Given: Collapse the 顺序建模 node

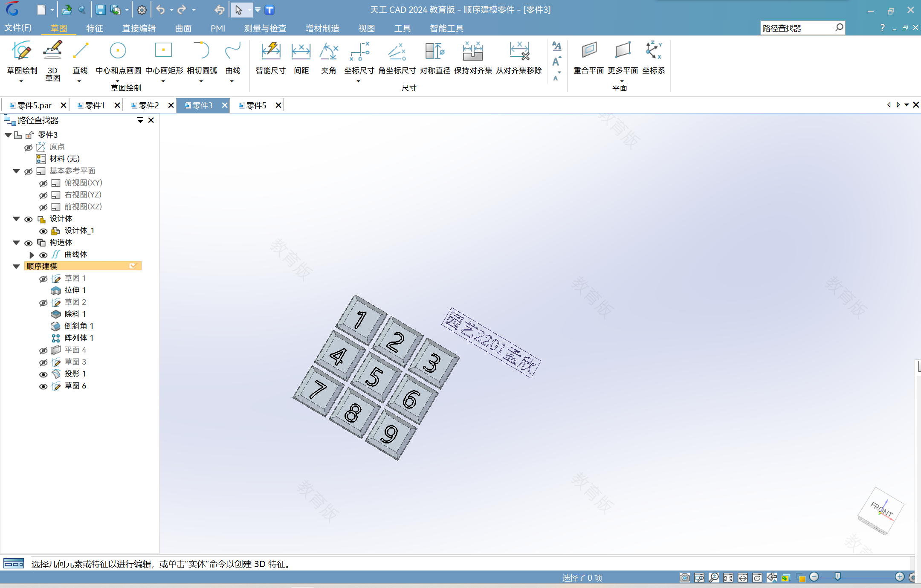Looking at the screenshot, I should coord(16,266).
